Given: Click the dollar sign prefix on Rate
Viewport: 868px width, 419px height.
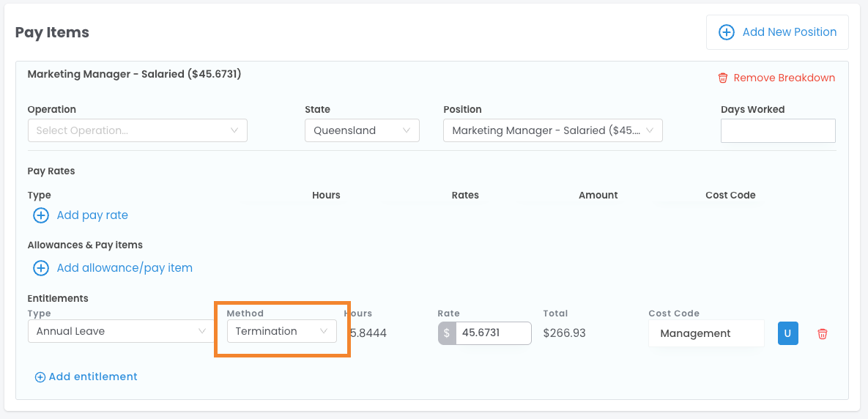Looking at the screenshot, I should point(447,333).
